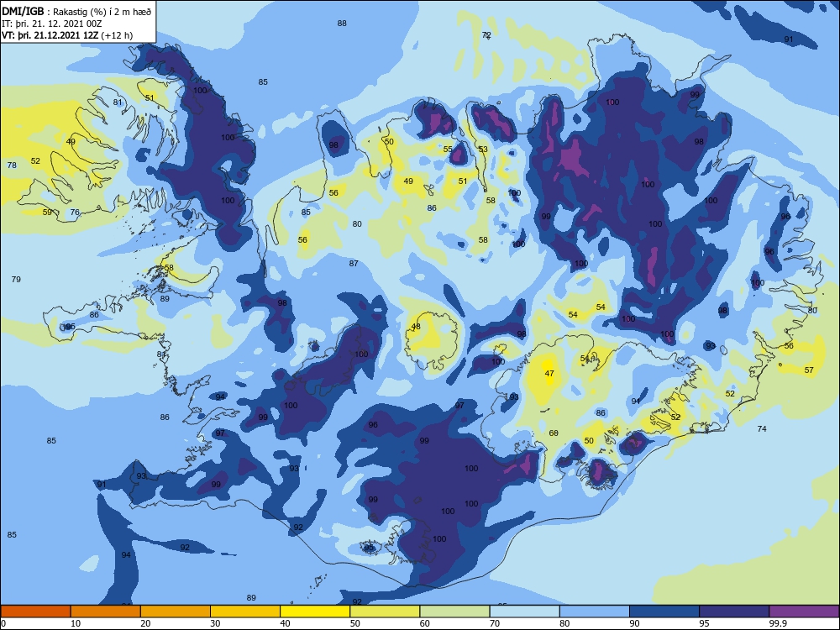Click the orange 10–20 legend swatch

(x=106, y=612)
